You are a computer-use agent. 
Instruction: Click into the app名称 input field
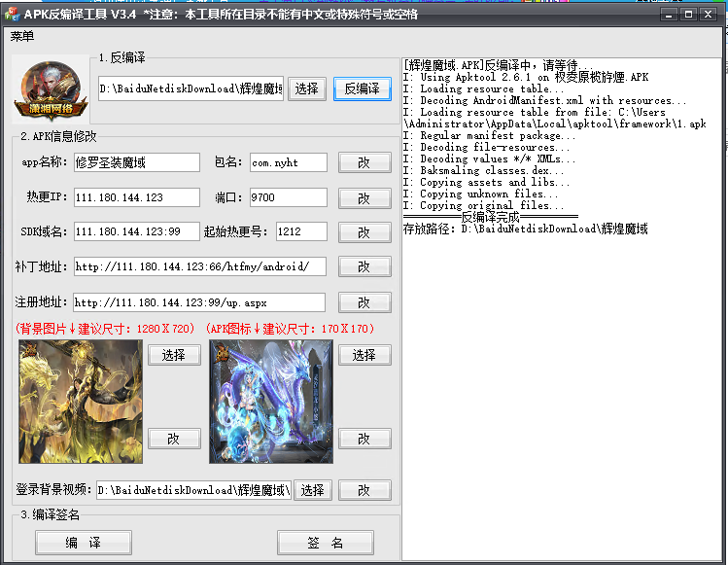136,162
